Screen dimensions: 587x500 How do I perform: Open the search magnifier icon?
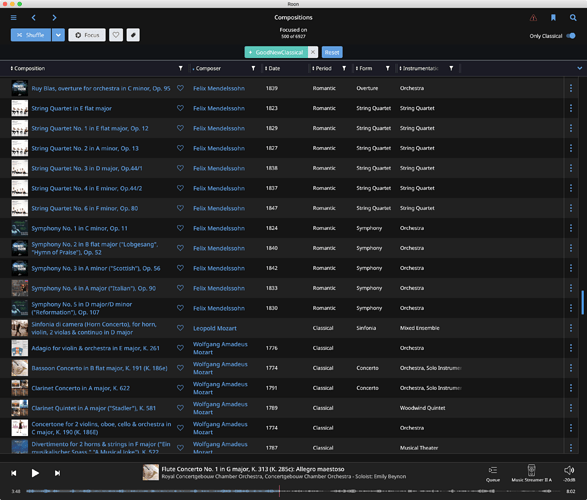click(573, 18)
